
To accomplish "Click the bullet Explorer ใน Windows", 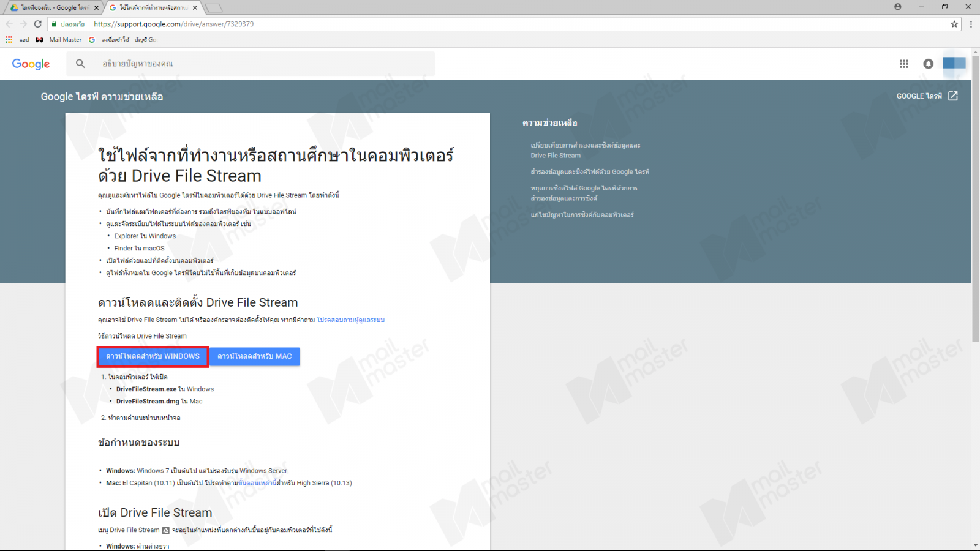I will tap(145, 236).
